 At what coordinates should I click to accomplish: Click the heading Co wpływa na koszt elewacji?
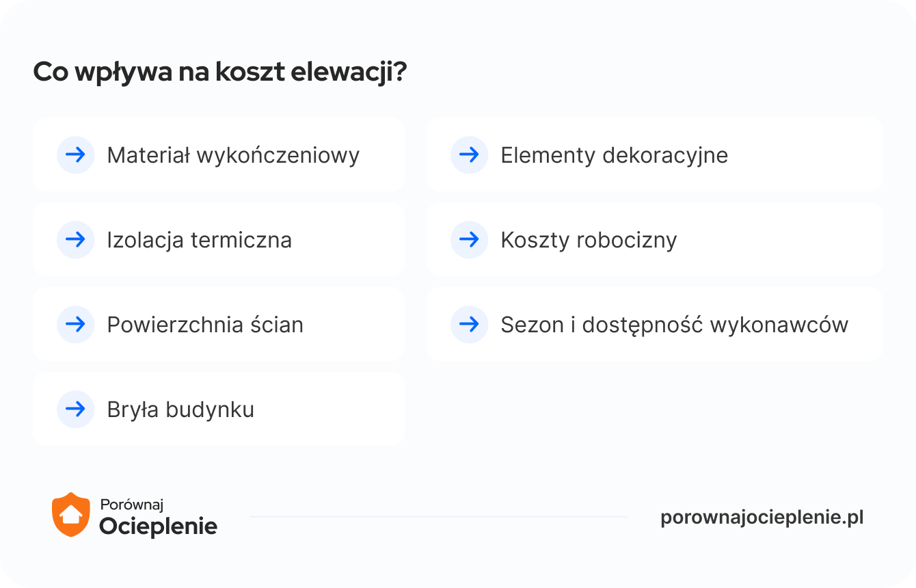[x=220, y=72]
